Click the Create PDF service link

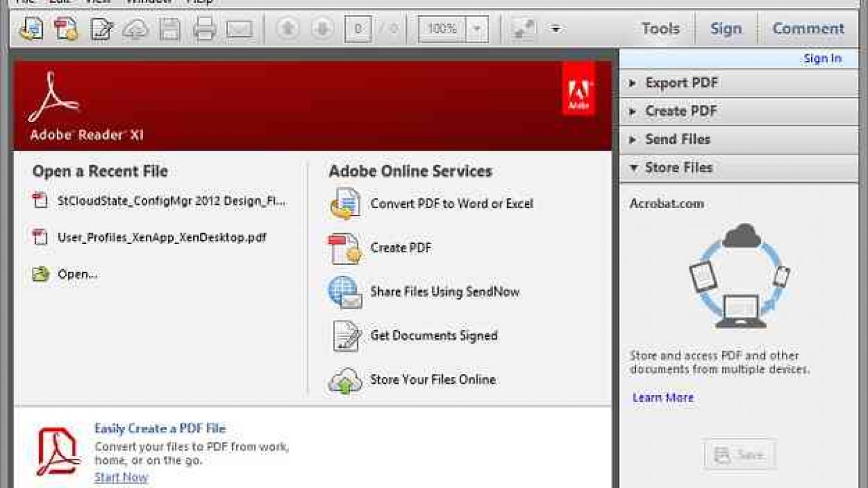pyautogui.click(x=401, y=248)
